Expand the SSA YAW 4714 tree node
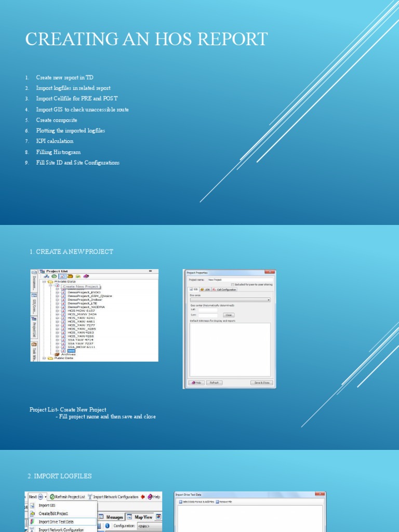399x532 pixels. [x=57, y=340]
